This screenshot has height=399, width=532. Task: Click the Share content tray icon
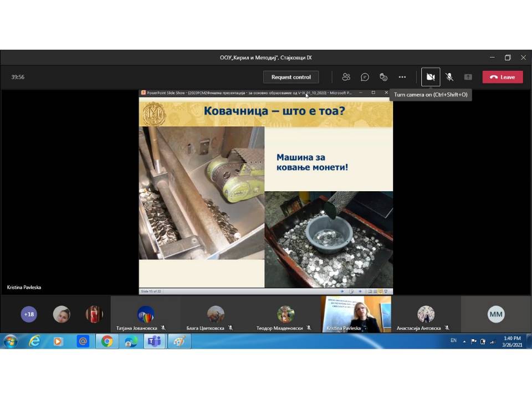(468, 77)
